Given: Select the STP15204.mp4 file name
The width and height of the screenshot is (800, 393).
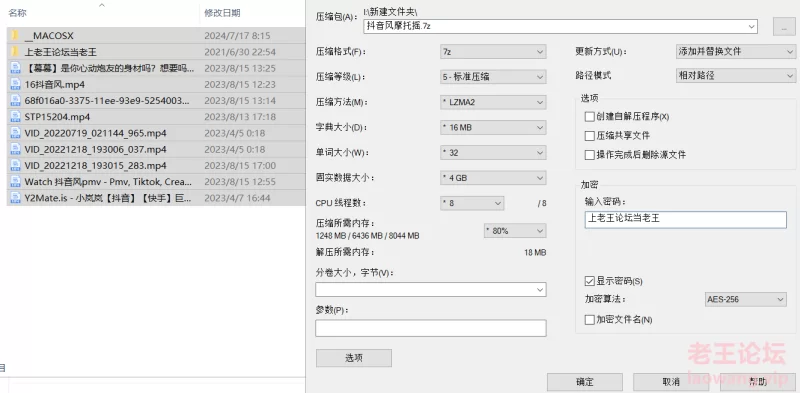Looking at the screenshot, I should (57, 117).
